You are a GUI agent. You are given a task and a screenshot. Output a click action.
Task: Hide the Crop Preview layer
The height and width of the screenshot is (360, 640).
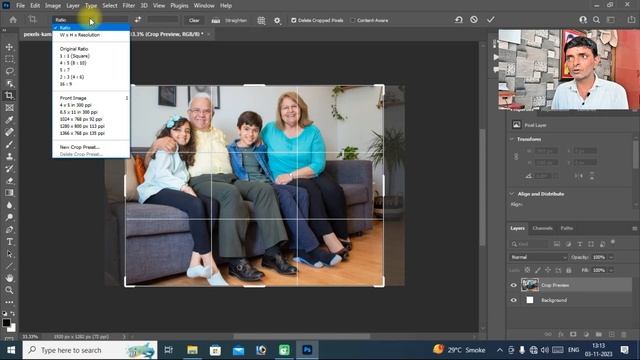click(513, 285)
